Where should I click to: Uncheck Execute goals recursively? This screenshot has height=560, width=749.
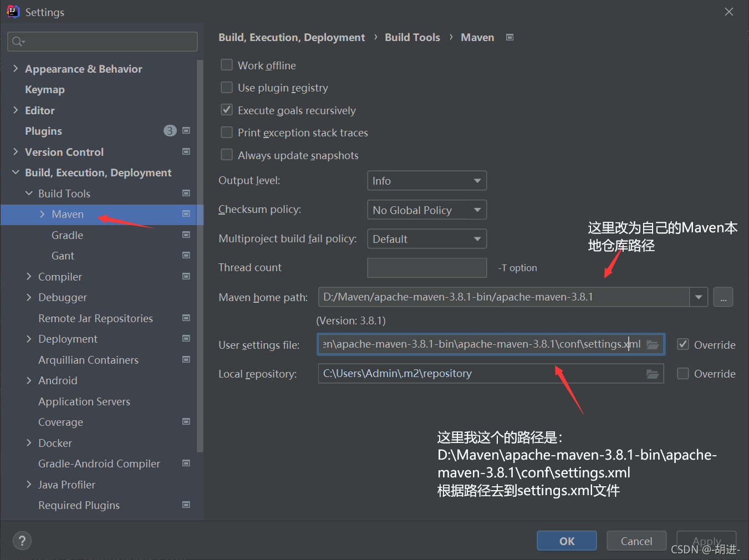click(x=227, y=110)
